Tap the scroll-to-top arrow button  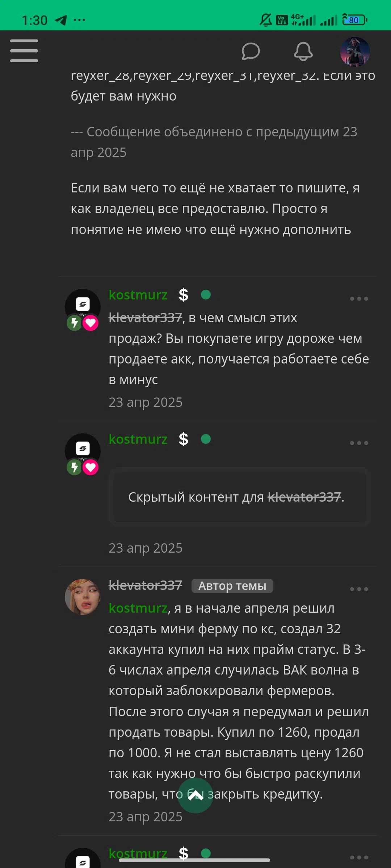195,795
